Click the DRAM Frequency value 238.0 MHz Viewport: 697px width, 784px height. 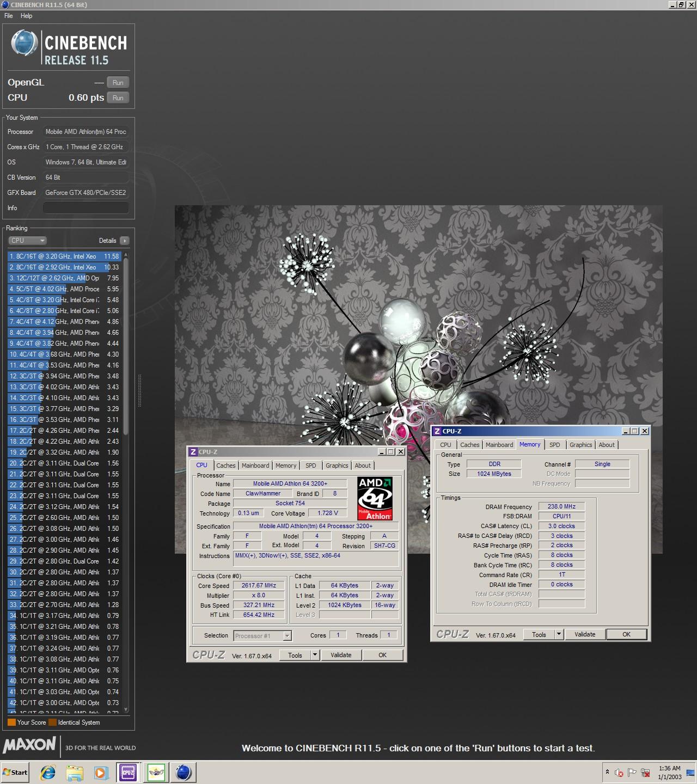coord(561,506)
